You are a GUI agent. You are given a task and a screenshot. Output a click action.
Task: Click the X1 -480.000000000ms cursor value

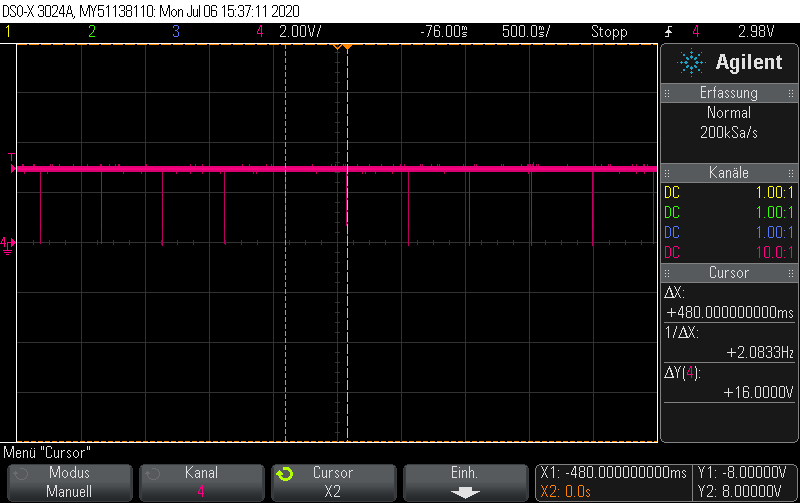[x=613, y=472]
